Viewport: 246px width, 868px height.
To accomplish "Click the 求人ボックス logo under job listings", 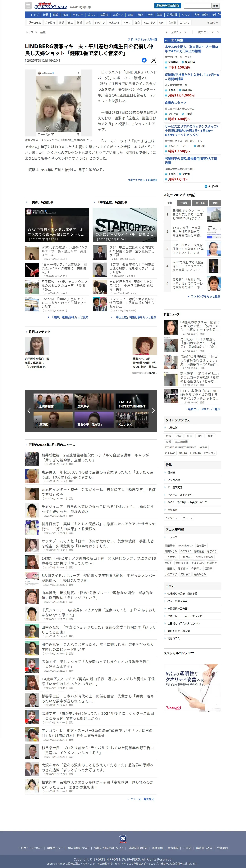I will click(212, 186).
